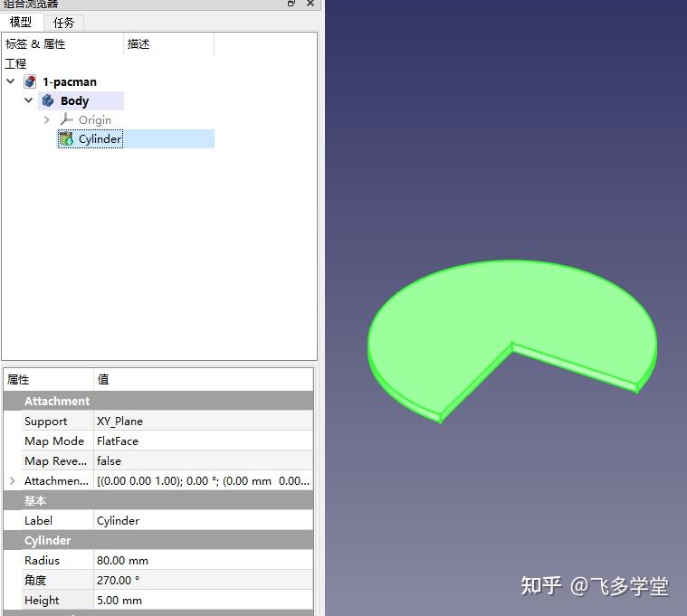The image size is (687, 616).
Task: Click the Cylinder primitive icon
Action: pos(66,138)
